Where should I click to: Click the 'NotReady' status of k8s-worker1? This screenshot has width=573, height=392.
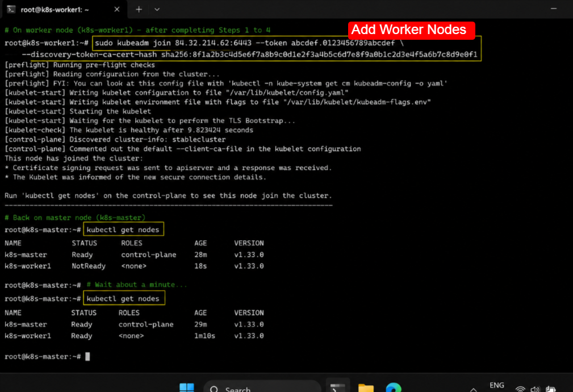coord(89,266)
